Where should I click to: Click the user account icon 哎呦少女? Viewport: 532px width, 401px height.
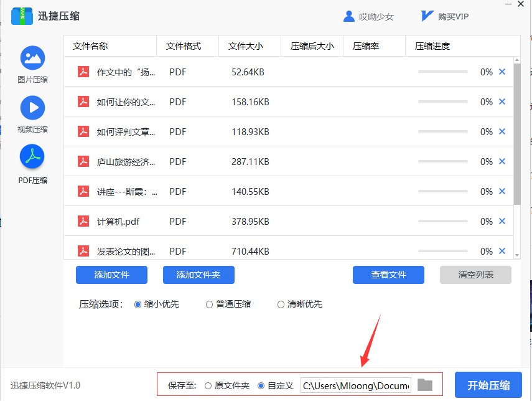click(x=349, y=16)
